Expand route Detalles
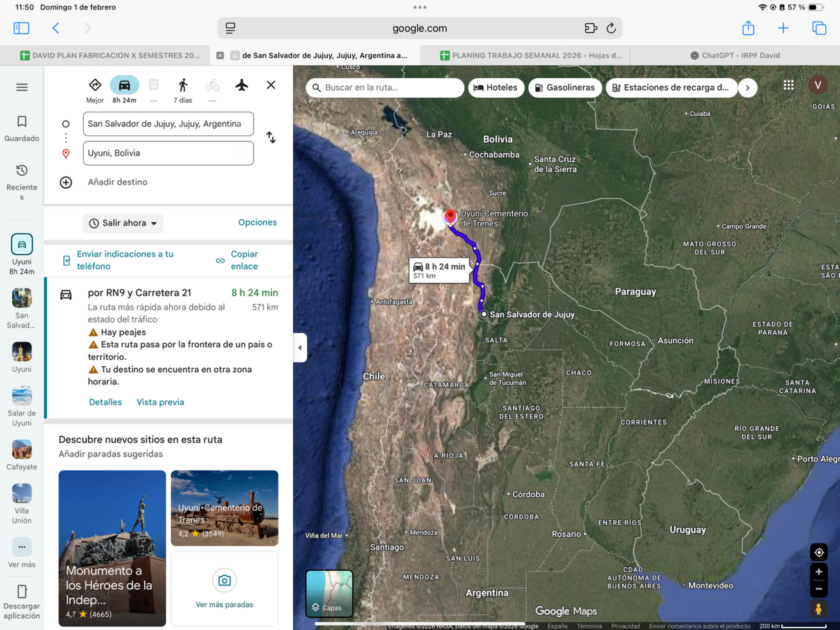 tap(105, 402)
